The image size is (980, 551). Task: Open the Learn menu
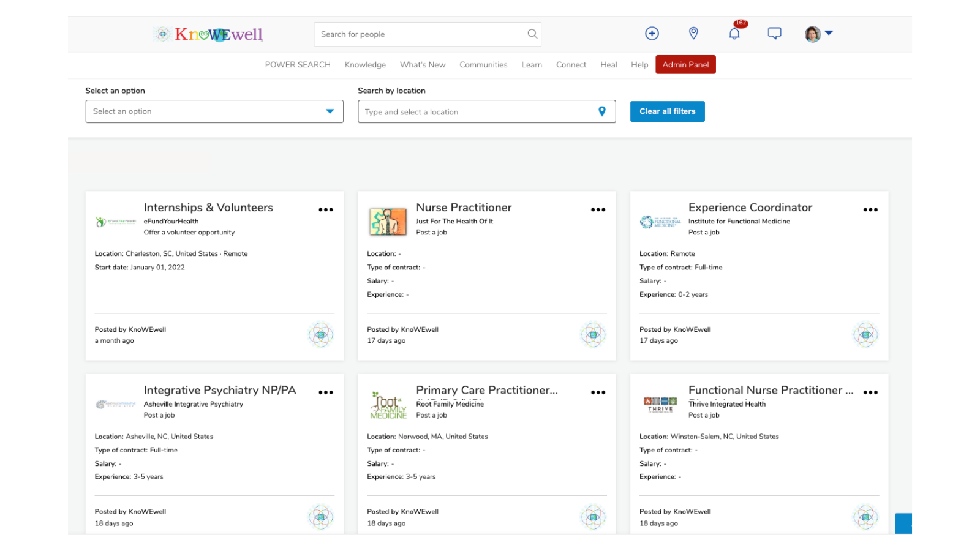click(x=532, y=64)
